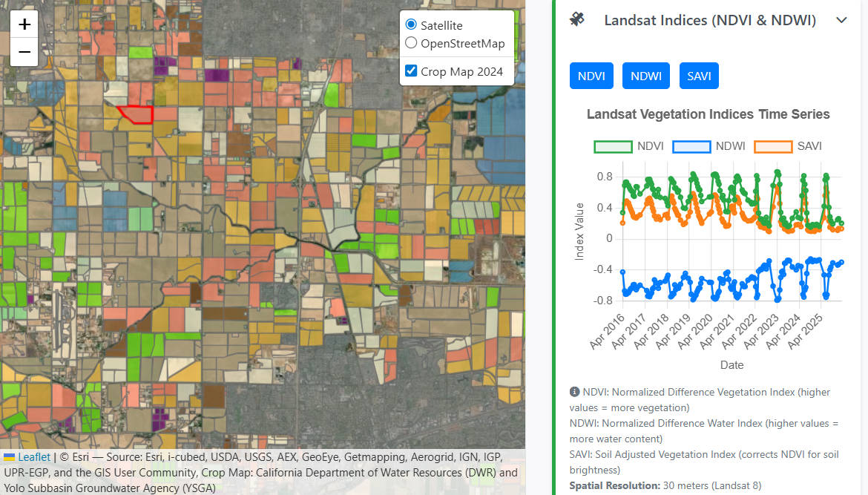Zoom in on the map

click(24, 24)
